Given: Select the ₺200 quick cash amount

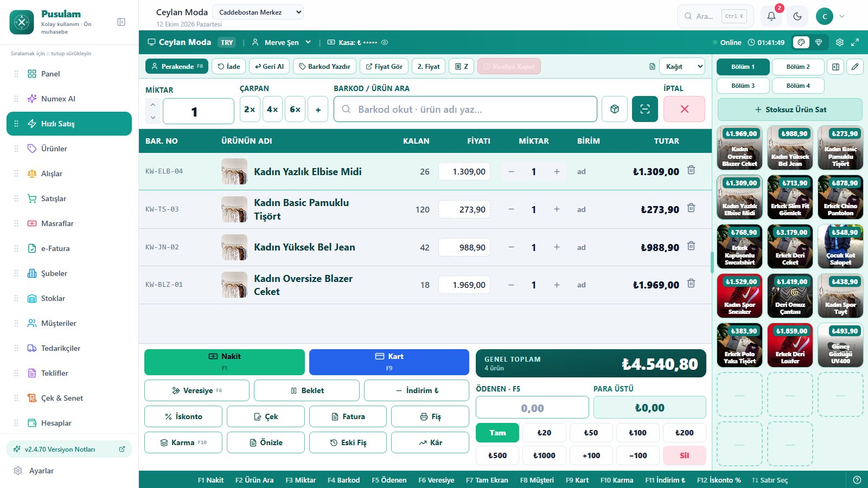Looking at the screenshot, I should click(x=684, y=433).
